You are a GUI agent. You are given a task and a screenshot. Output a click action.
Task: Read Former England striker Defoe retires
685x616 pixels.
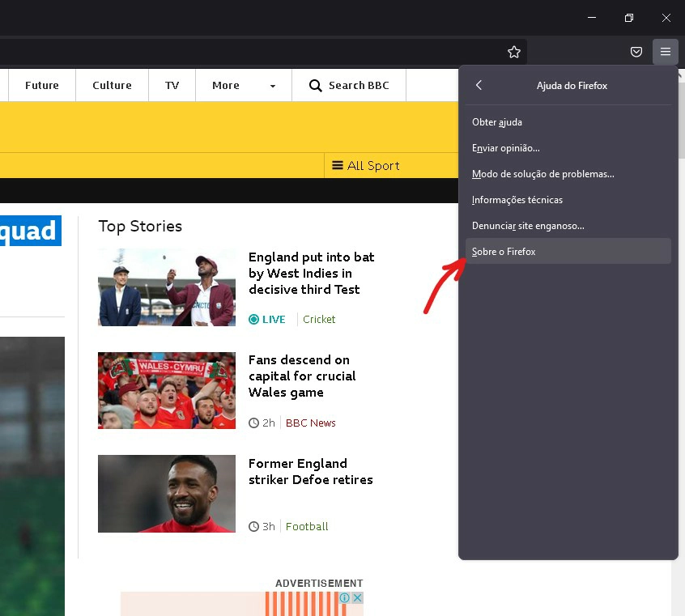tap(311, 471)
